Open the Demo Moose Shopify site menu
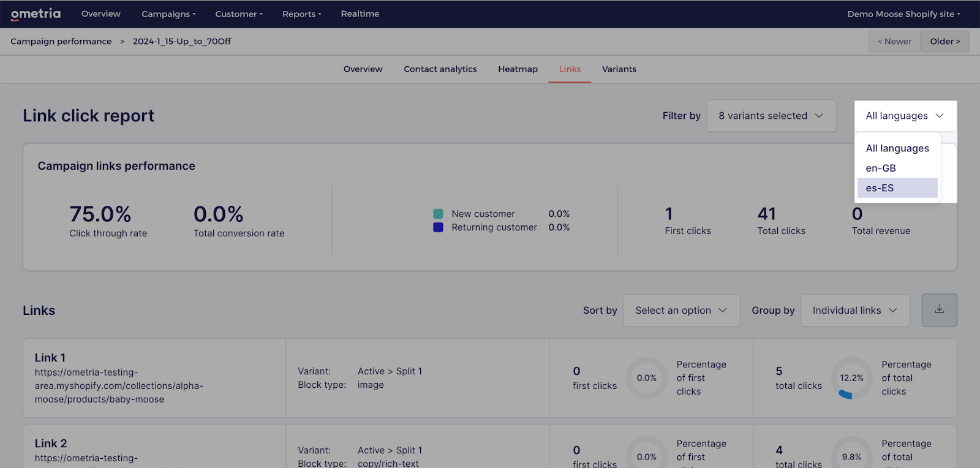980x468 pixels. [904, 14]
